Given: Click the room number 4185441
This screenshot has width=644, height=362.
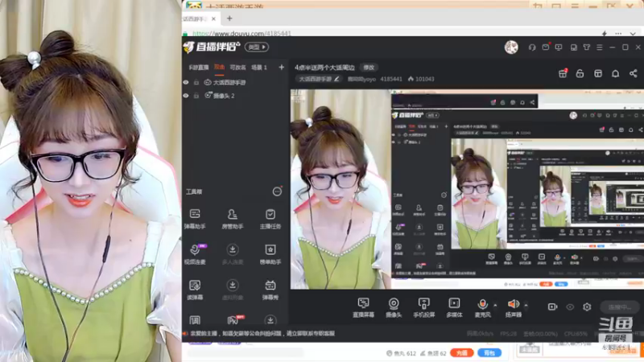Looking at the screenshot, I should click(x=391, y=79).
